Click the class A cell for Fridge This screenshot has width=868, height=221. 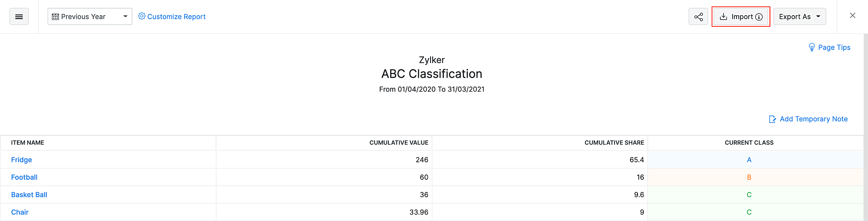click(x=749, y=160)
